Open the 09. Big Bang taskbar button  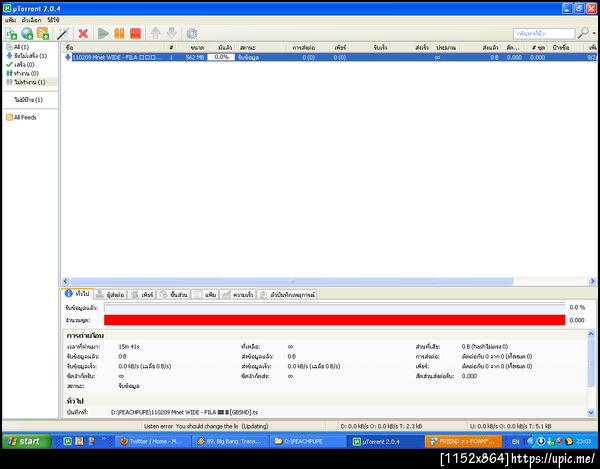(x=230, y=441)
